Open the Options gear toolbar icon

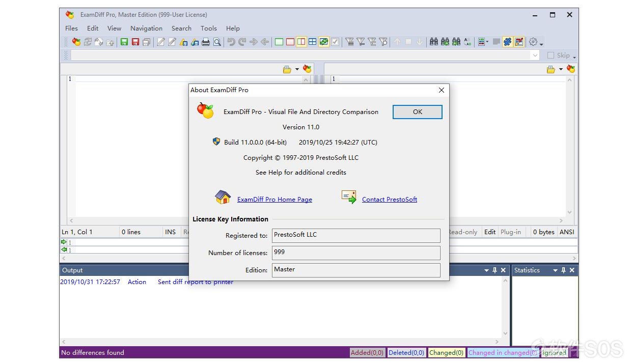tap(533, 42)
